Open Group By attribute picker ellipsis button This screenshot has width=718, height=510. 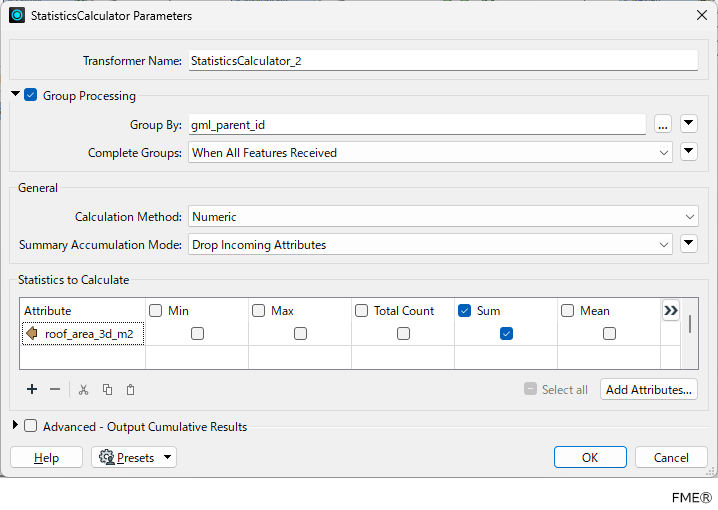(x=662, y=125)
